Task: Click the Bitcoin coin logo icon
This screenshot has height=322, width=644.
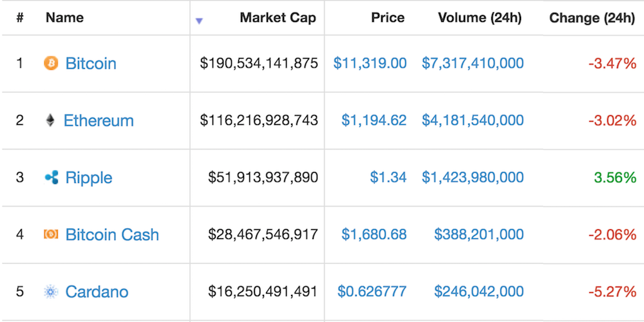Action: pyautogui.click(x=51, y=63)
